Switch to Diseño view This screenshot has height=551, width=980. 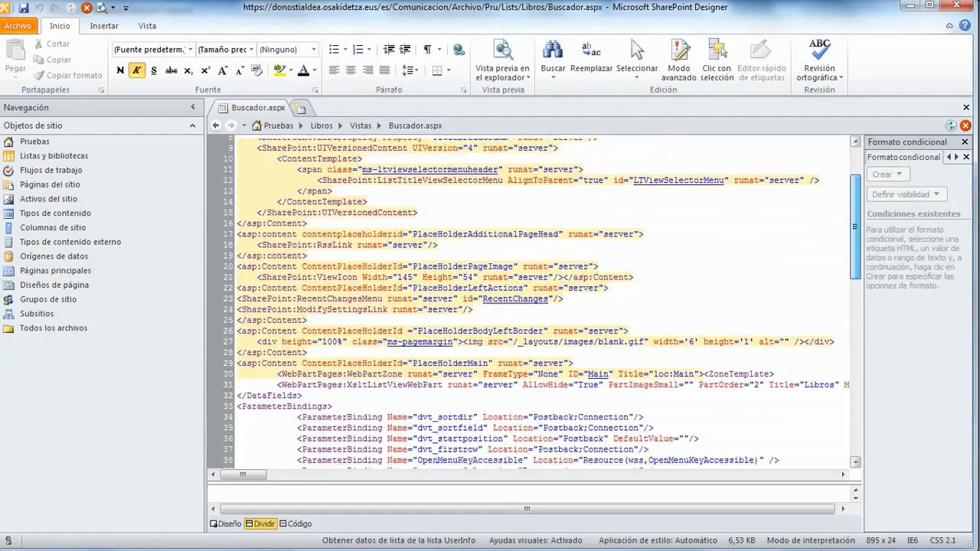tap(226, 524)
